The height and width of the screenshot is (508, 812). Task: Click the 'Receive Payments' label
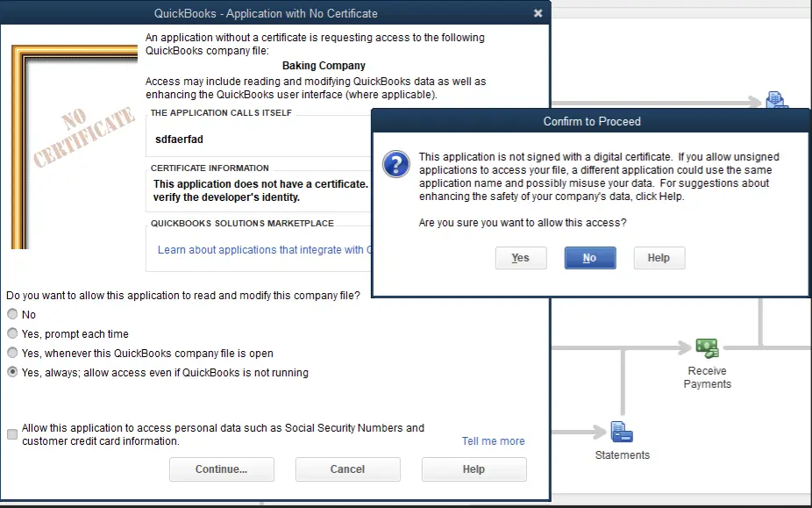(x=708, y=377)
